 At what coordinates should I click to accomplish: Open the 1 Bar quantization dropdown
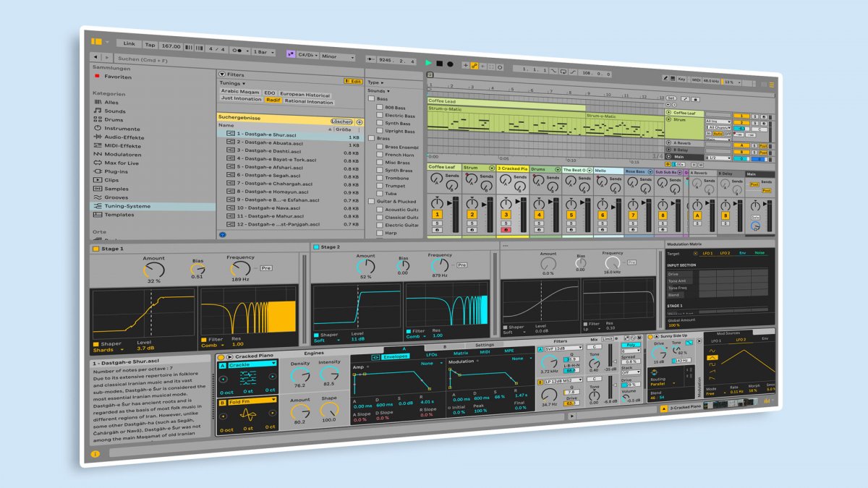tap(261, 52)
